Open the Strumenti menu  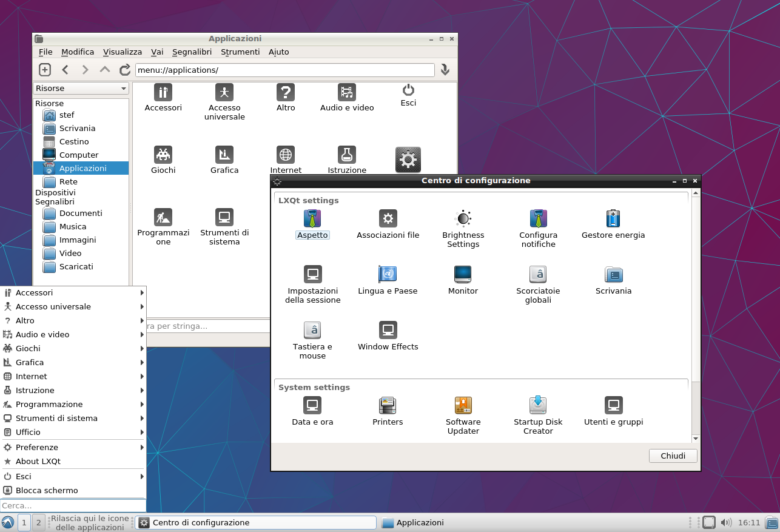(240, 52)
